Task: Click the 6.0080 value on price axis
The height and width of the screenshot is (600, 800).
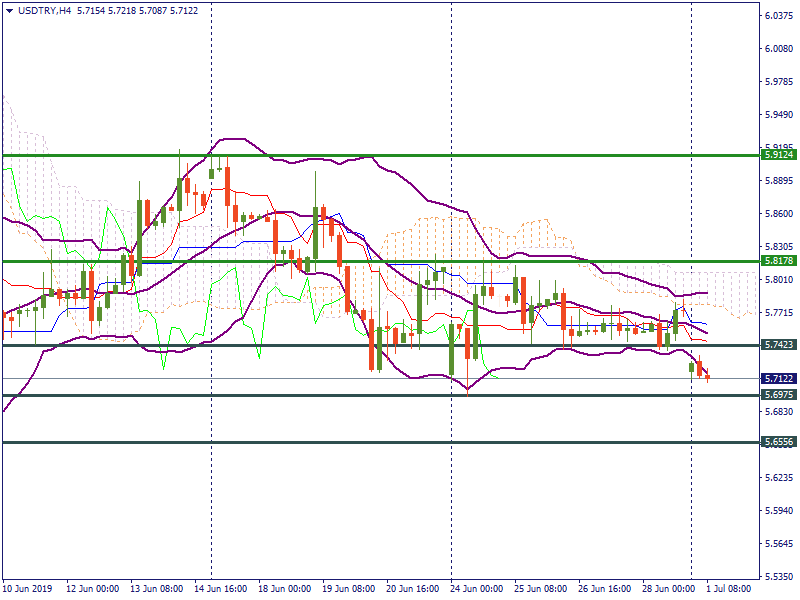Action: (x=778, y=48)
